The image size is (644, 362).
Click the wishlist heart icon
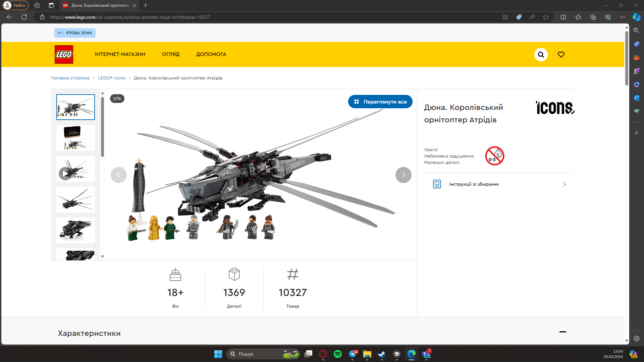click(561, 55)
